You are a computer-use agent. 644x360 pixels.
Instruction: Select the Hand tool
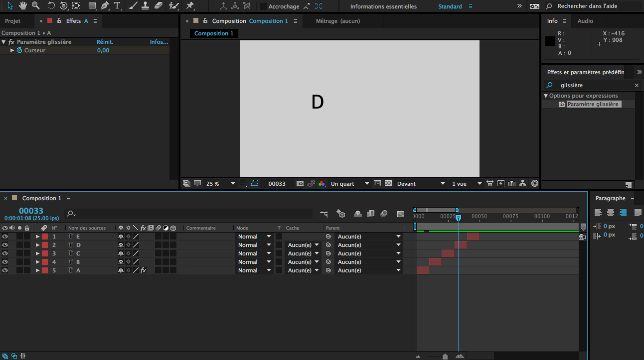[x=22, y=6]
